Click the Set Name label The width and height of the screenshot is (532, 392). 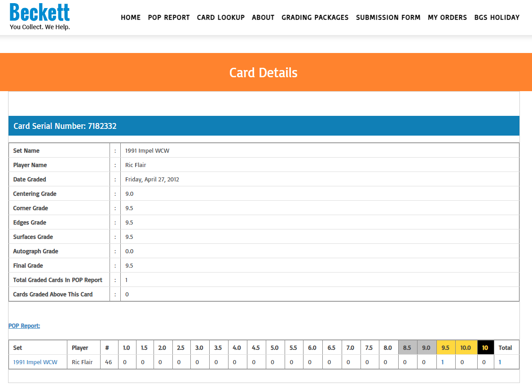coord(26,151)
